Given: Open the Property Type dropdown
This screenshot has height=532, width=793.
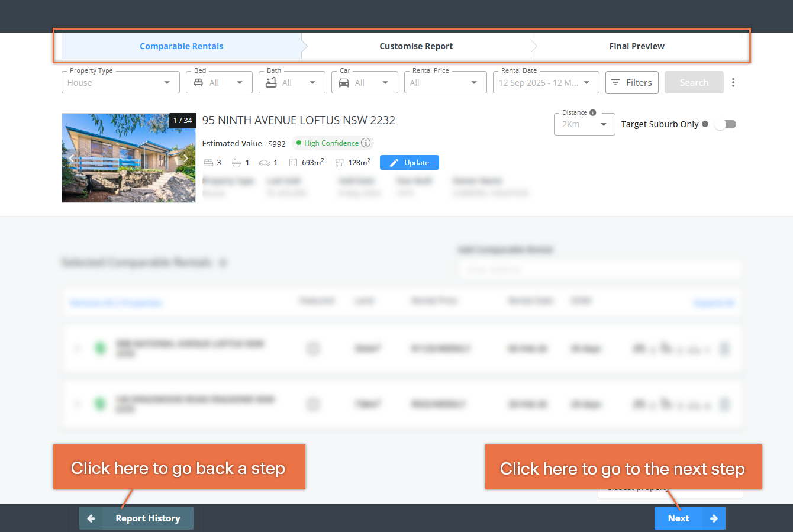Looking at the screenshot, I should coord(121,82).
